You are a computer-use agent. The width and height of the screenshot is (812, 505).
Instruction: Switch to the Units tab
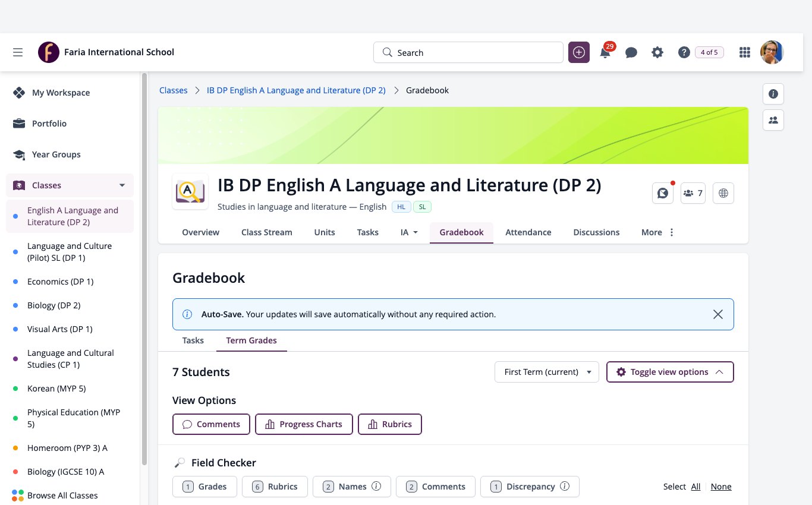pos(325,232)
